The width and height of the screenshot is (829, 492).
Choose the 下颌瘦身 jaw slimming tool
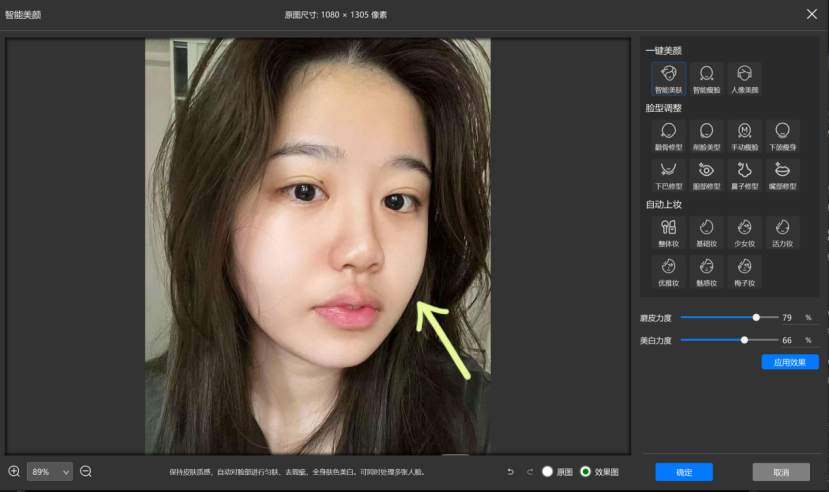782,136
